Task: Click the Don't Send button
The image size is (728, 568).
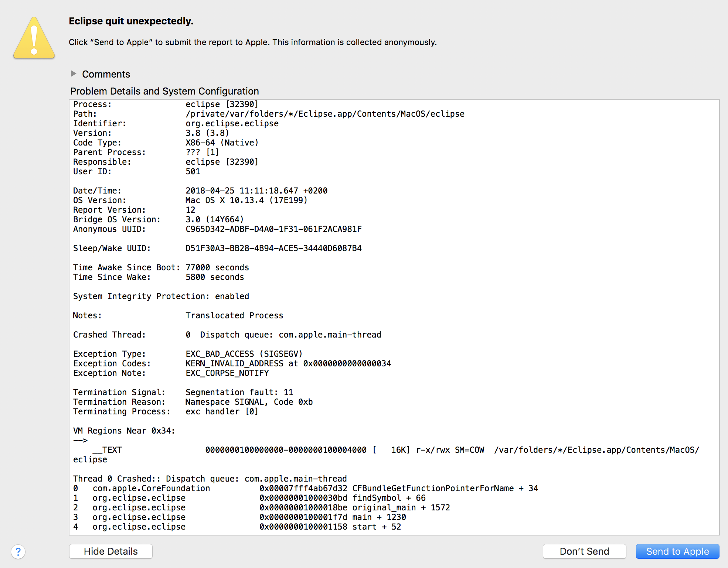Action: pos(584,551)
